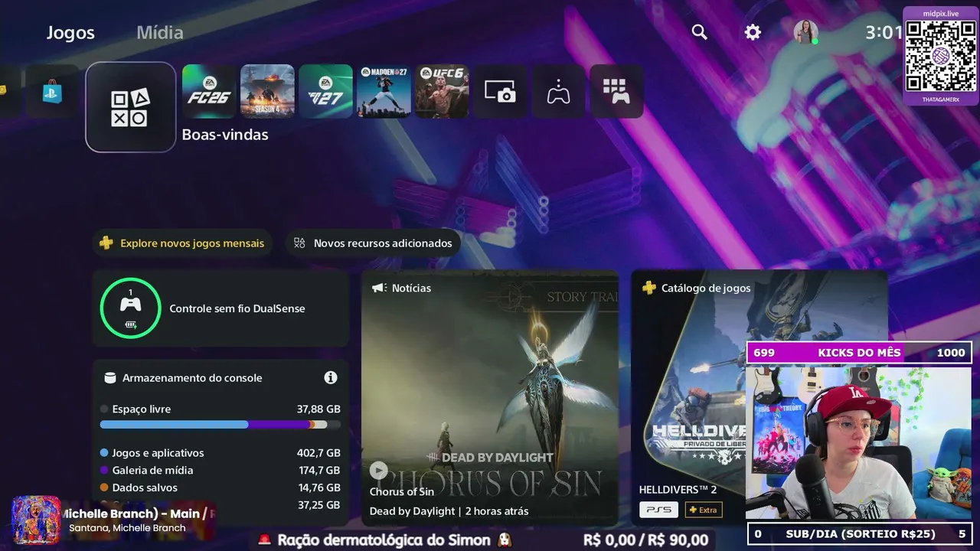The width and height of the screenshot is (980, 551).
Task: Click the Jogos e aplicativos storage row
Action: tap(220, 453)
